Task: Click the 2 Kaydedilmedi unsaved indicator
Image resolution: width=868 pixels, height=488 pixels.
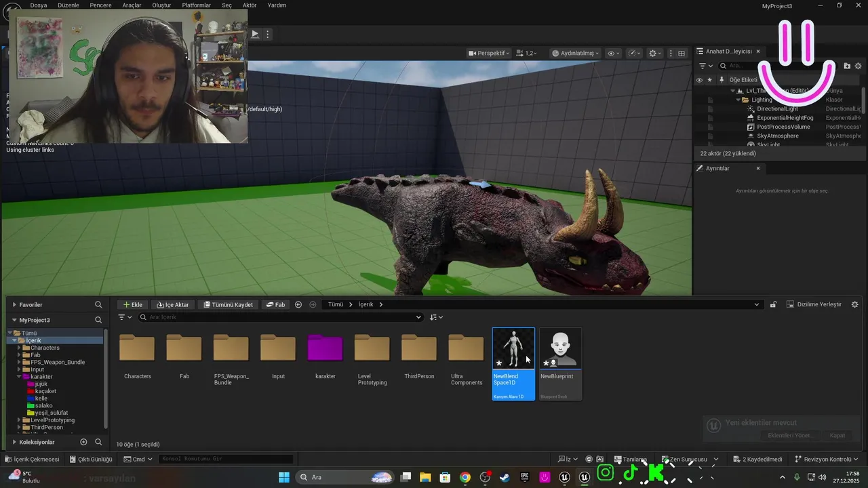Action: click(757, 460)
